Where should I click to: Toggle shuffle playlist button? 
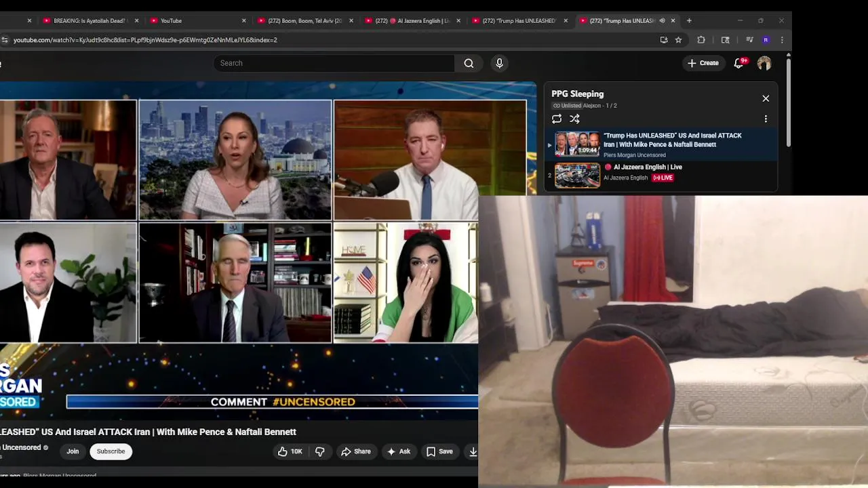[574, 119]
